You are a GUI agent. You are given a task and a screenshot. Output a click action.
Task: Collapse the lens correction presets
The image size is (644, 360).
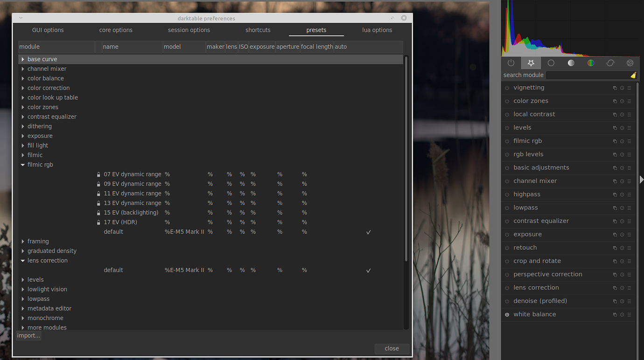click(22, 260)
